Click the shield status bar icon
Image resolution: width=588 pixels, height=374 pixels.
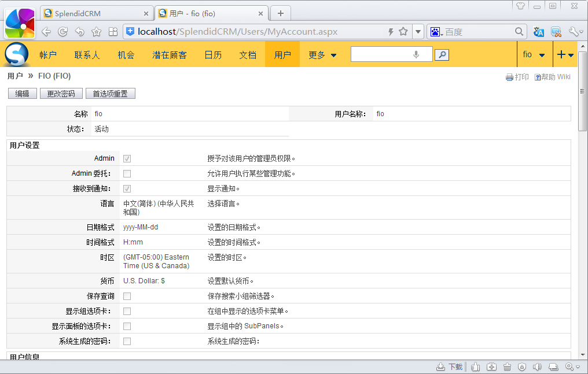[x=522, y=367]
